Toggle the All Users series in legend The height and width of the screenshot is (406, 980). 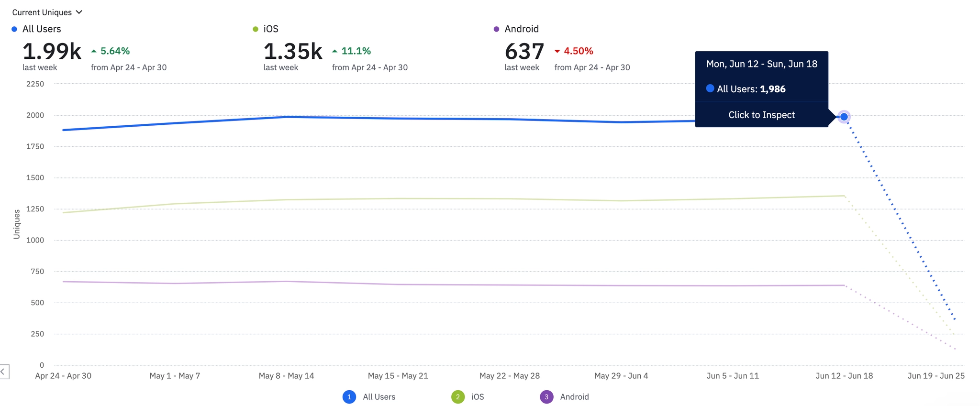(x=379, y=397)
